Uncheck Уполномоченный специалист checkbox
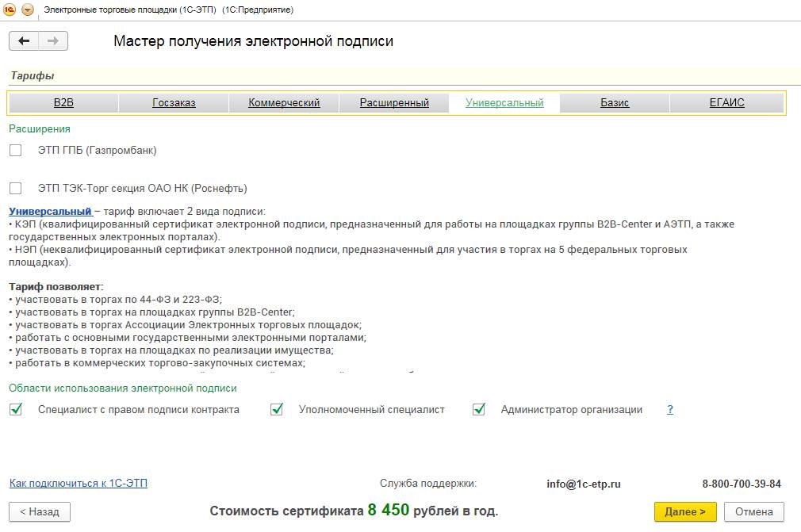The height and width of the screenshot is (532, 801). [276, 409]
